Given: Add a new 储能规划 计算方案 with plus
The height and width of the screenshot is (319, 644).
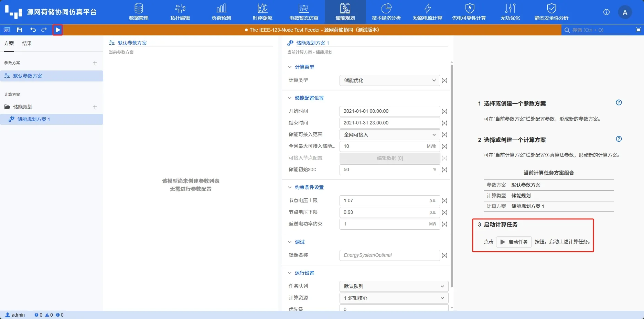Looking at the screenshot, I should (95, 107).
